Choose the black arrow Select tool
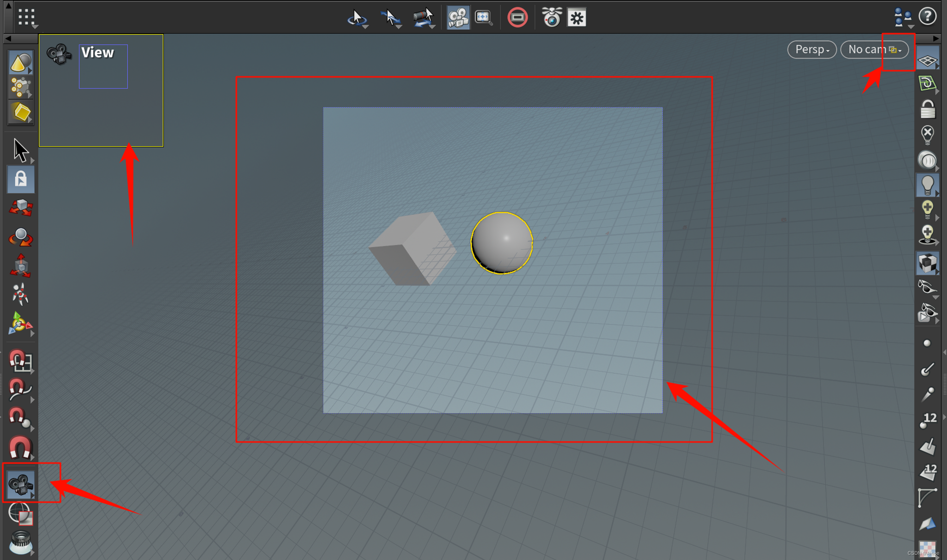 click(x=21, y=150)
